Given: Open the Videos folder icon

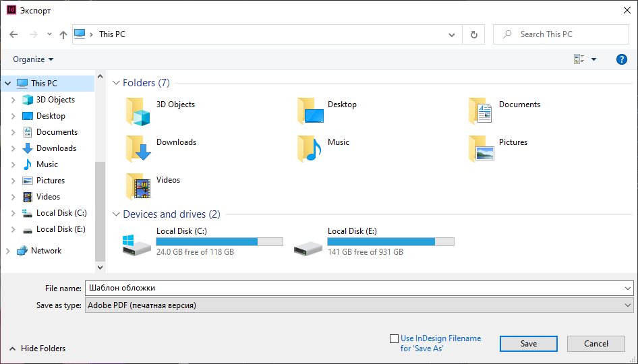Looking at the screenshot, I should (x=139, y=187).
